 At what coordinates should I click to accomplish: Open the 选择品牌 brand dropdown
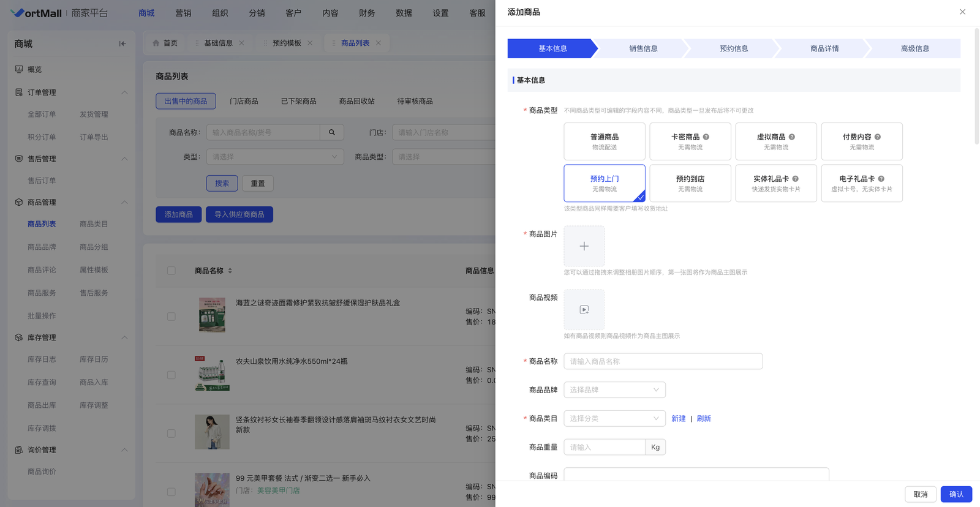click(x=614, y=390)
